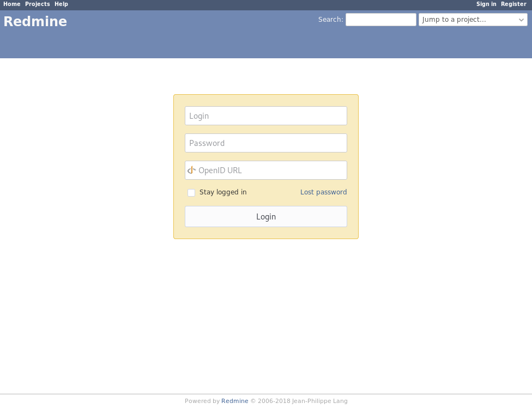Open the Register link
Image resolution: width=532 pixels, height=415 pixels.
coord(513,4)
